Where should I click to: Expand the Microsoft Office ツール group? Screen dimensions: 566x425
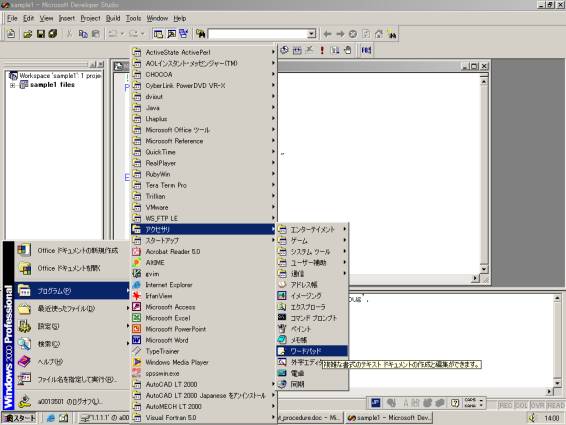click(x=203, y=130)
